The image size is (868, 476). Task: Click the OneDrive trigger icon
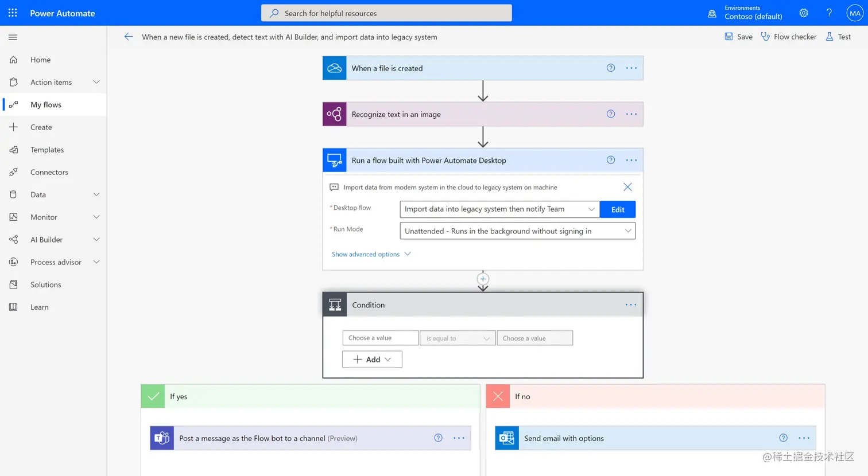[335, 68]
